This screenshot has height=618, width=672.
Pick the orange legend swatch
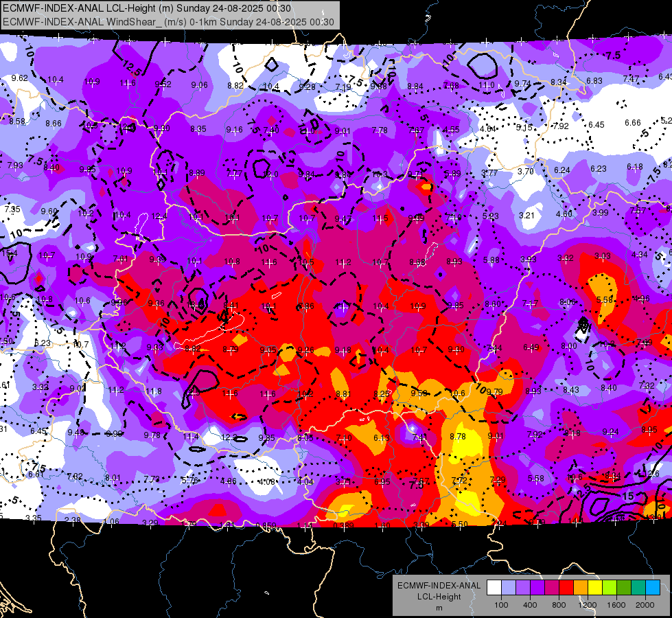click(581, 588)
